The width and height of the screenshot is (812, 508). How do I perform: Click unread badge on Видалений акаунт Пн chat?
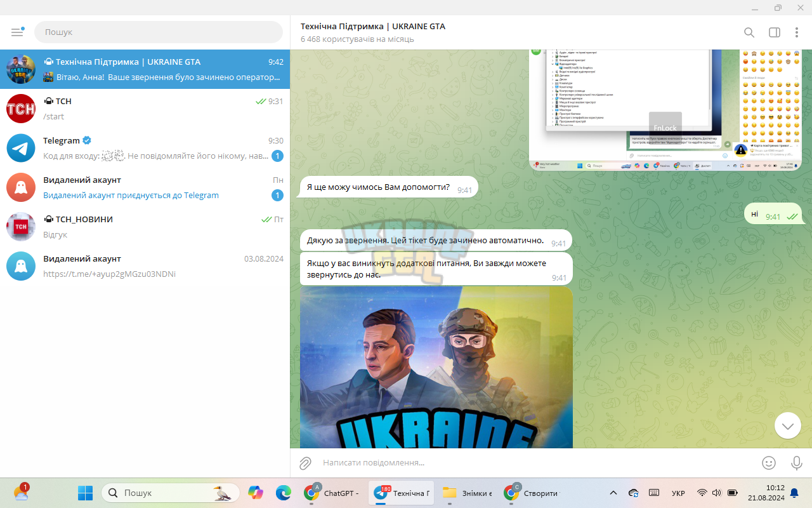click(x=277, y=196)
